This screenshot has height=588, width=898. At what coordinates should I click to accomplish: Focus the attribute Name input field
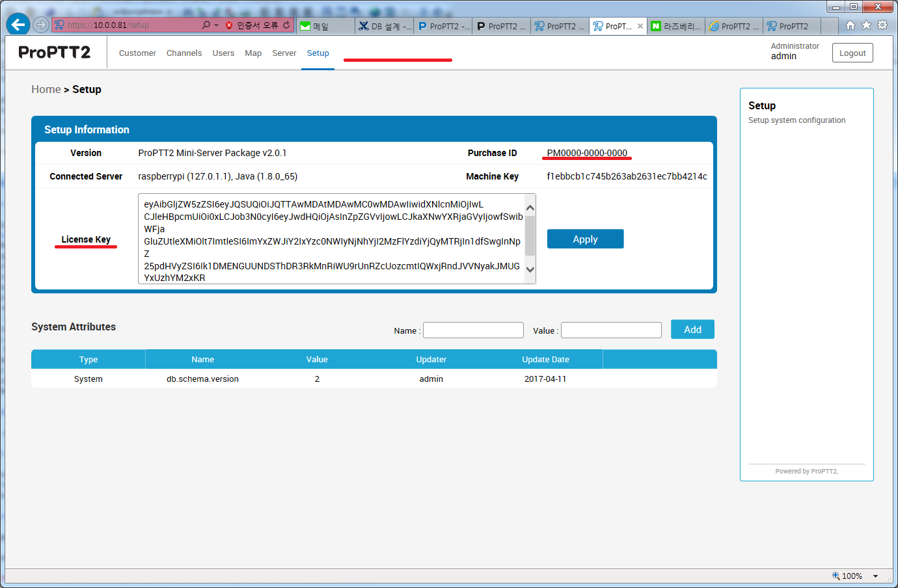[473, 330]
